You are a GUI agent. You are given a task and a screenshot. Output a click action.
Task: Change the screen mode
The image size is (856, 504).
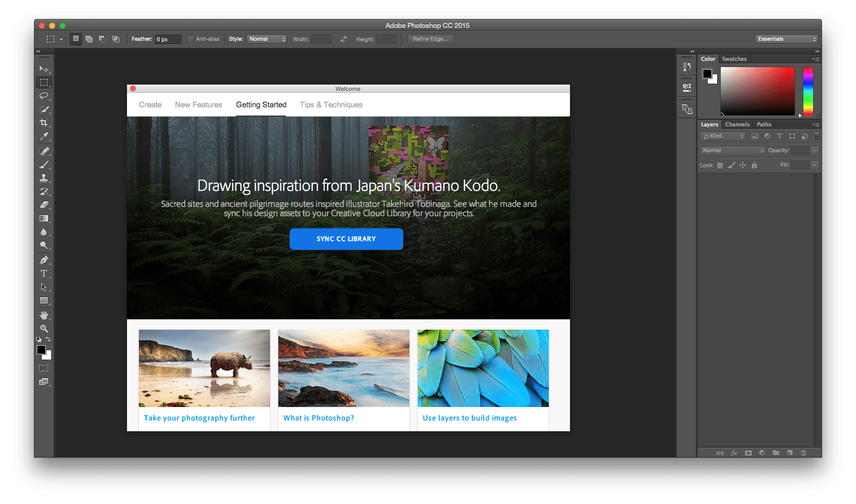click(44, 382)
